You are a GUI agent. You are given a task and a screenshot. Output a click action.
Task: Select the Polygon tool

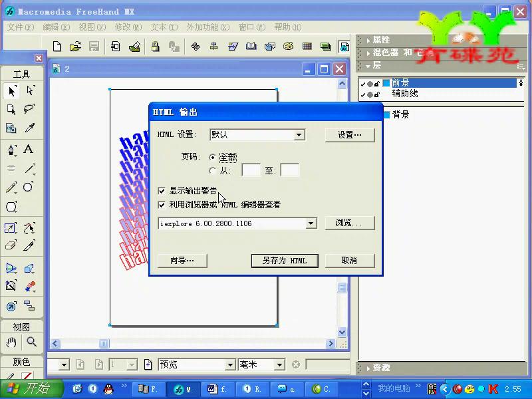(x=11, y=206)
